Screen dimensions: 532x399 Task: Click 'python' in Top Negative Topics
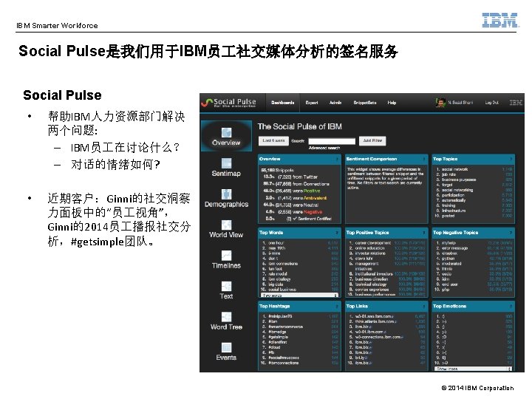(448, 259)
